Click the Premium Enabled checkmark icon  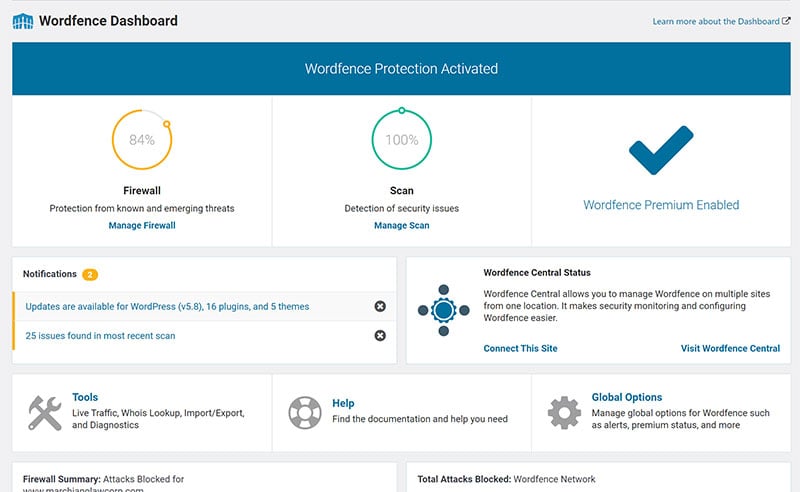[x=661, y=150]
